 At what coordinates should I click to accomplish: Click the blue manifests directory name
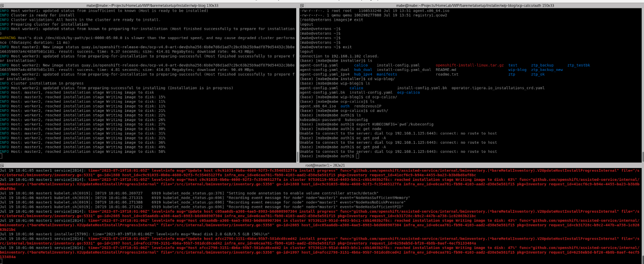tap(387, 74)
